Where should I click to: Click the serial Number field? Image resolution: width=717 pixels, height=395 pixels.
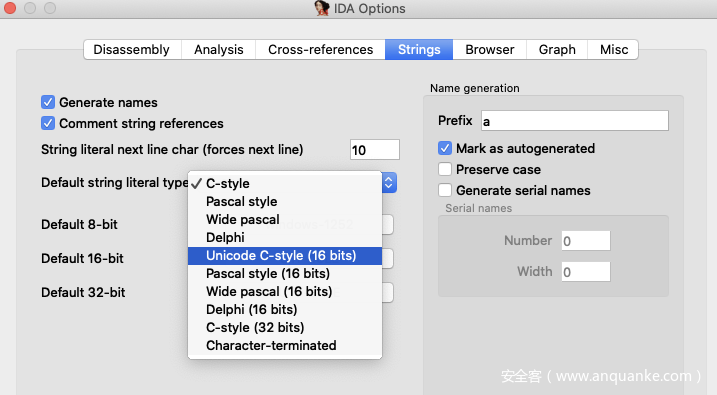tap(586, 240)
